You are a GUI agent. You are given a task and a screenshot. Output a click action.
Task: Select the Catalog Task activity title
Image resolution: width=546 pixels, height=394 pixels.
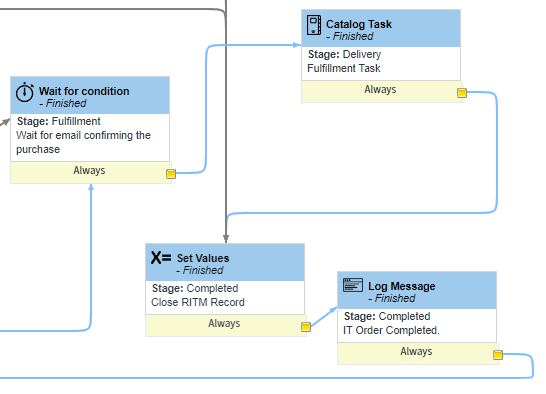pos(359,24)
